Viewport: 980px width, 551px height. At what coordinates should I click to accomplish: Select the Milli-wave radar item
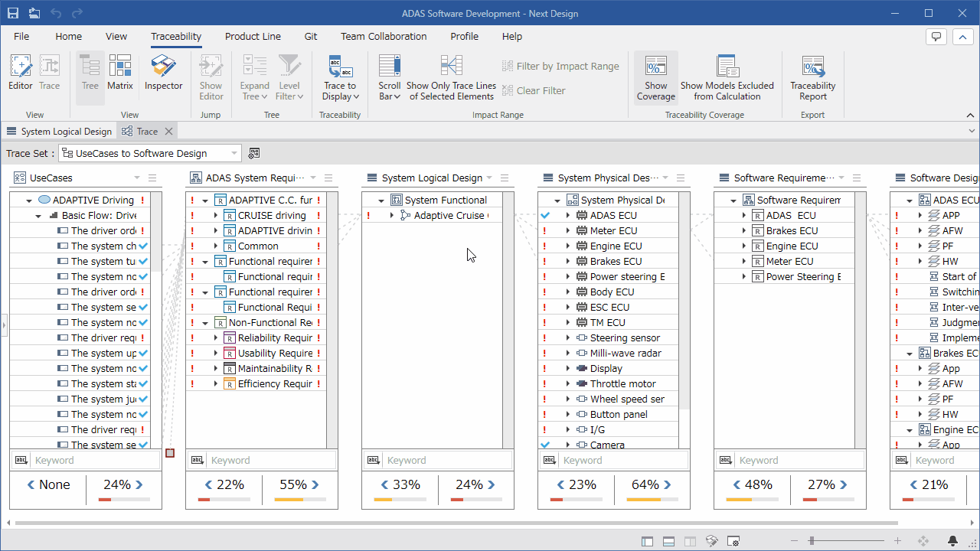626,354
